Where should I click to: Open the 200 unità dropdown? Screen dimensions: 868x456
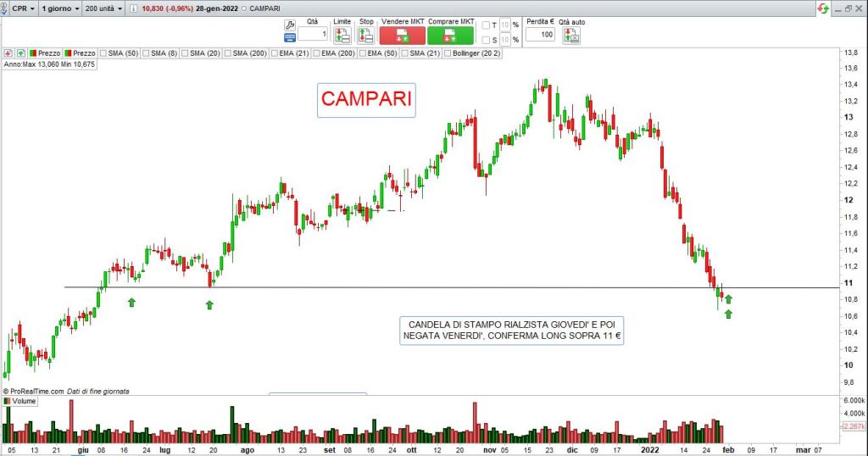[104, 8]
